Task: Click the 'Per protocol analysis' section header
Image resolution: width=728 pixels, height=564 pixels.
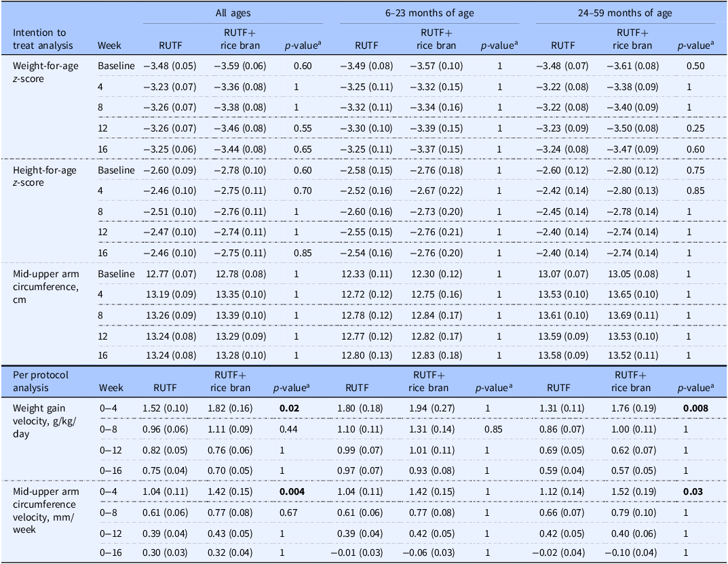Action: point(40,381)
